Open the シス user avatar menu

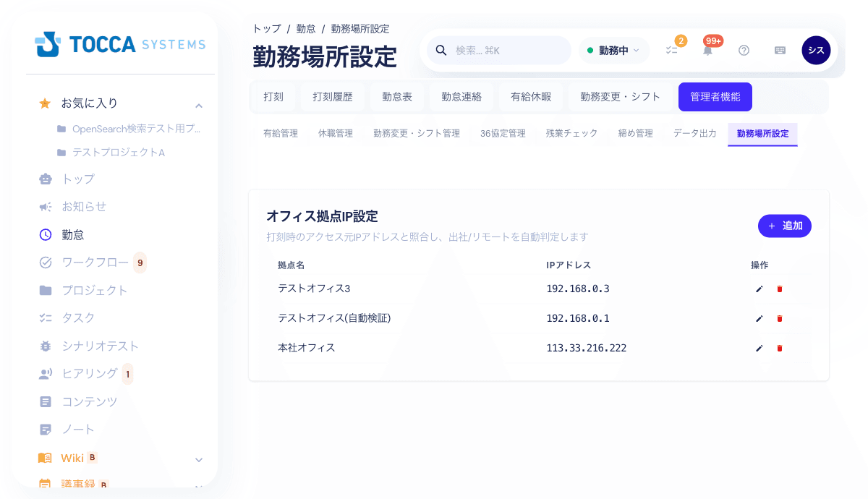pos(816,50)
